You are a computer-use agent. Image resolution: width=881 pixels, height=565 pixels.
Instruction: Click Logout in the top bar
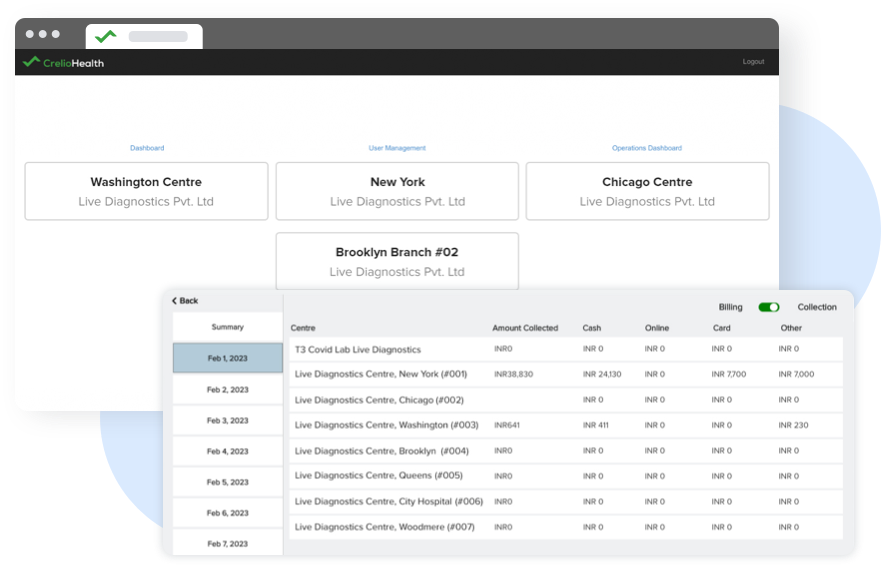pyautogui.click(x=753, y=62)
